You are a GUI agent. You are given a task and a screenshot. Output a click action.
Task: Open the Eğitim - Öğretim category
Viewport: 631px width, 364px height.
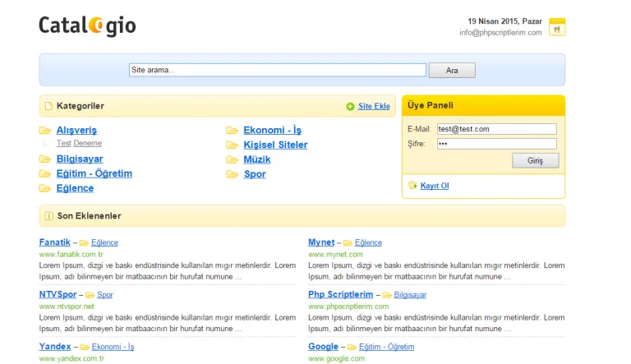94,173
